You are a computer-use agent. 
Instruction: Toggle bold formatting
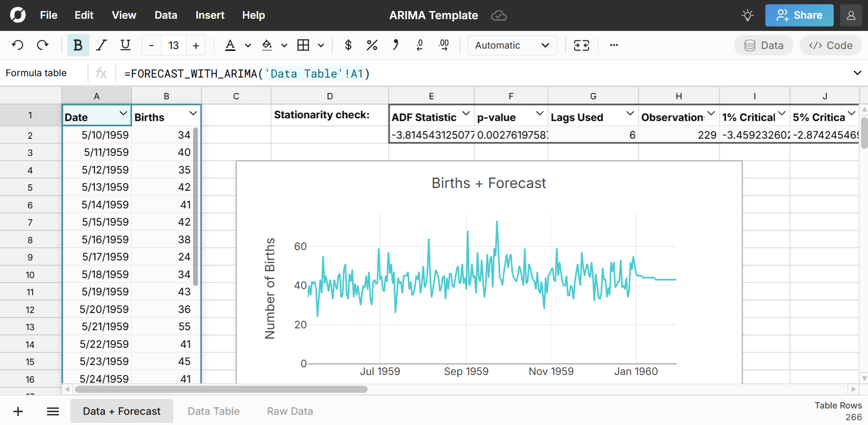pos(78,45)
